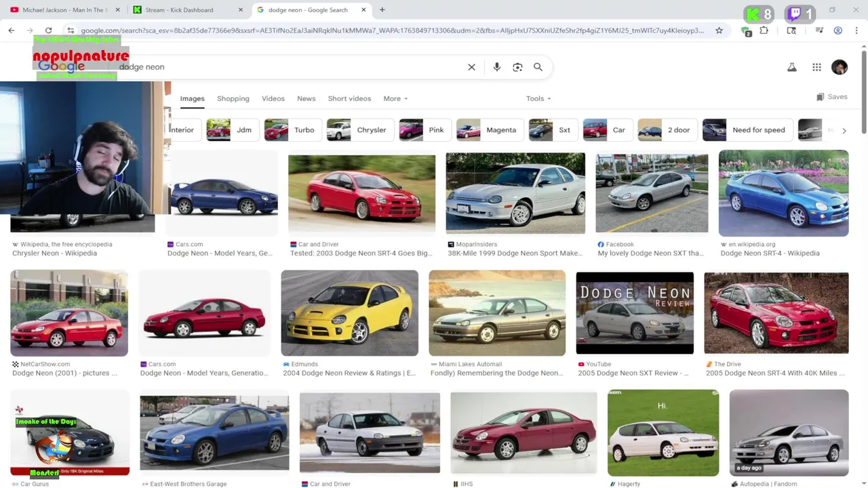Open 'Dodge Neon (2001) - pictures' link
868x488 pixels.
64,373
